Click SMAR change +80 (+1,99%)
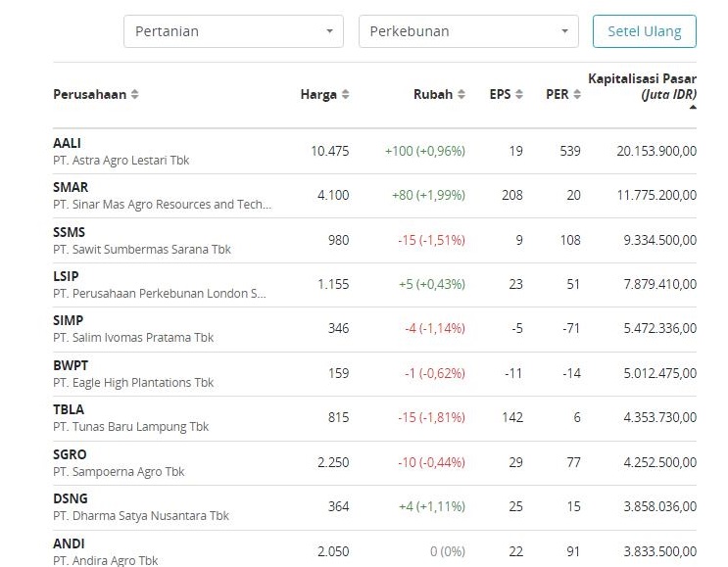Viewport: 728px width, 567px height. coord(428,195)
